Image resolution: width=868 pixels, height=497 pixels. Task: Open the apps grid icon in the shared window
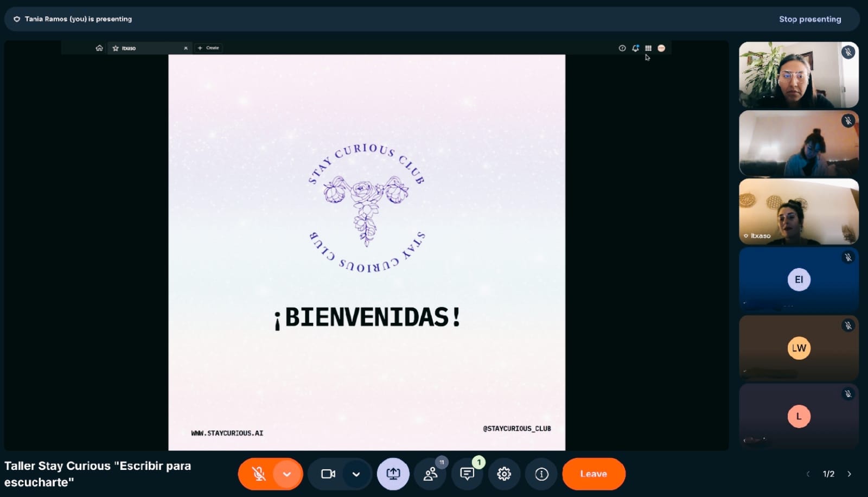pyautogui.click(x=648, y=48)
